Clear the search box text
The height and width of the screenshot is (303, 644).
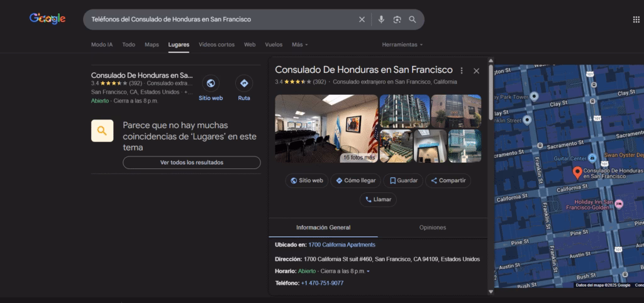(x=362, y=19)
